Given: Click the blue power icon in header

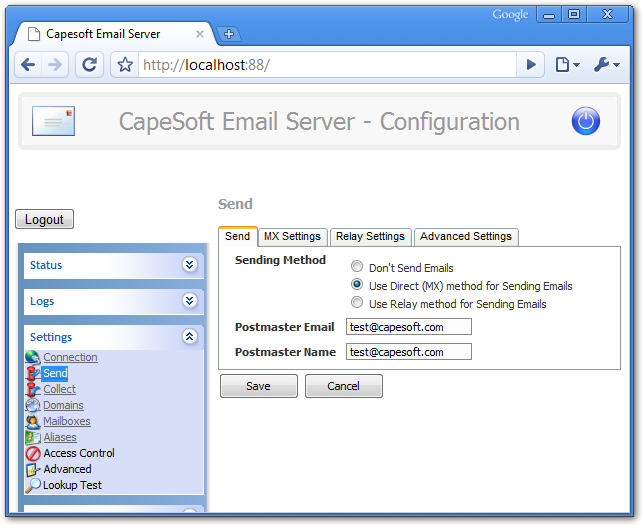Looking at the screenshot, I should 585,122.
